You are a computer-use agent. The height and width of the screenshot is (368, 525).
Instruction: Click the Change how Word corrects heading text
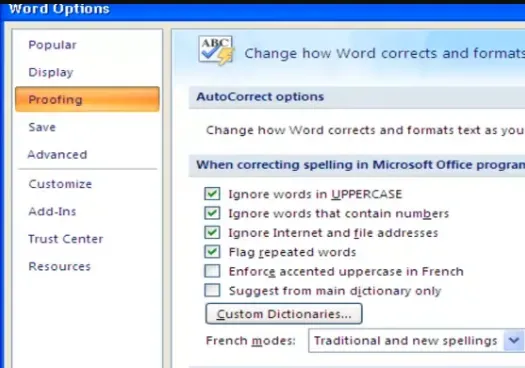pos(384,53)
